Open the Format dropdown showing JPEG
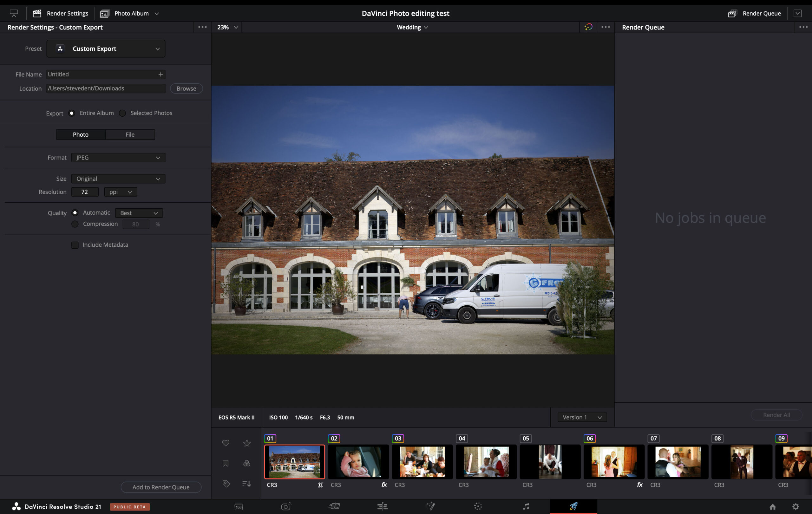This screenshot has width=812, height=514. click(x=118, y=157)
